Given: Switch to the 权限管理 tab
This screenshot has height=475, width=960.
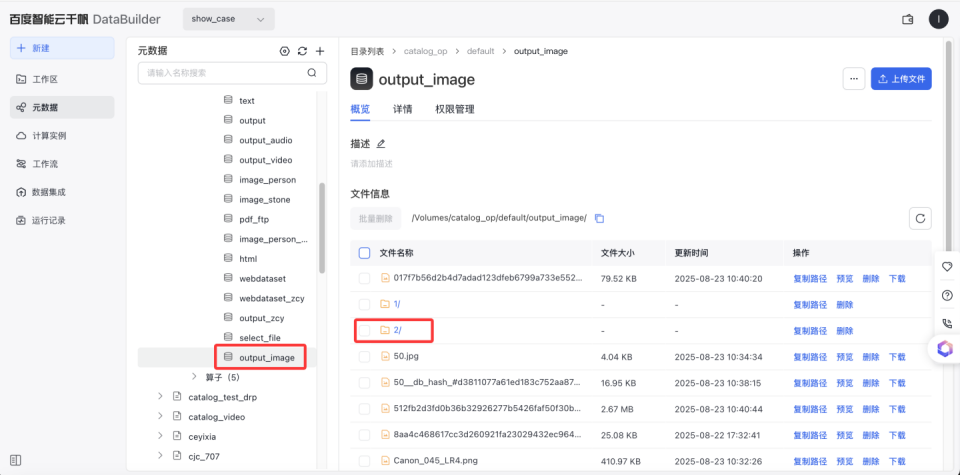Looking at the screenshot, I should click(455, 110).
